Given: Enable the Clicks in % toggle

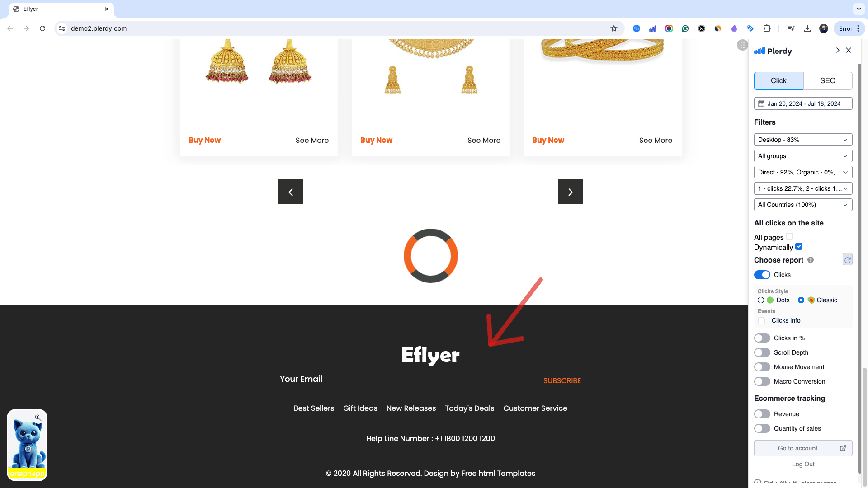Looking at the screenshot, I should click(762, 338).
